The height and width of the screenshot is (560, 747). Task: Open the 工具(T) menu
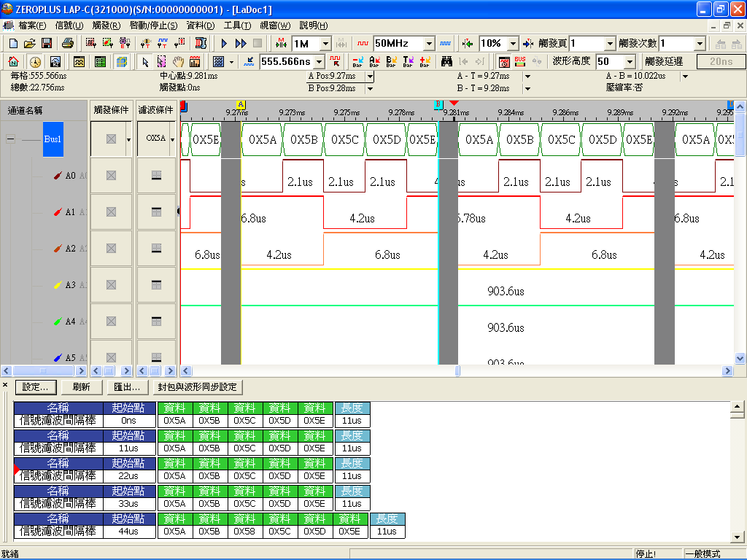point(236,26)
